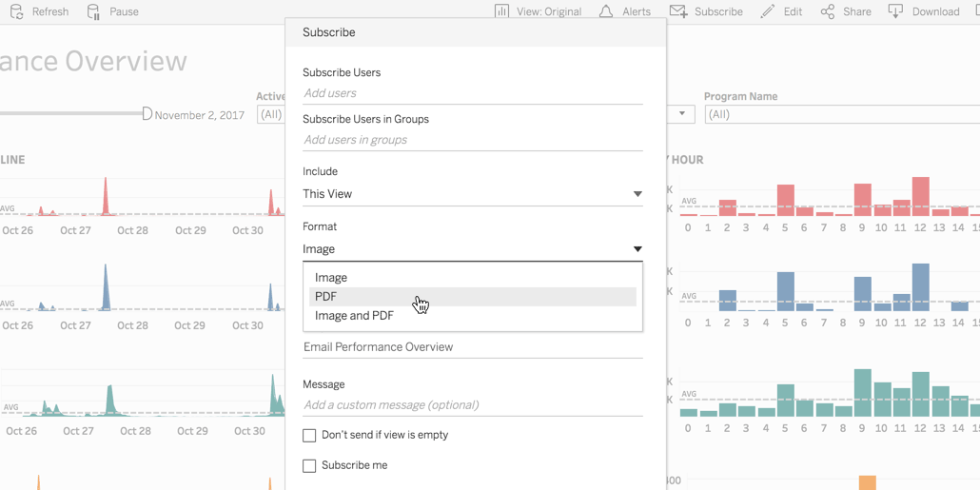
Task: Click the Download icon in the toolbar
Action: [895, 11]
